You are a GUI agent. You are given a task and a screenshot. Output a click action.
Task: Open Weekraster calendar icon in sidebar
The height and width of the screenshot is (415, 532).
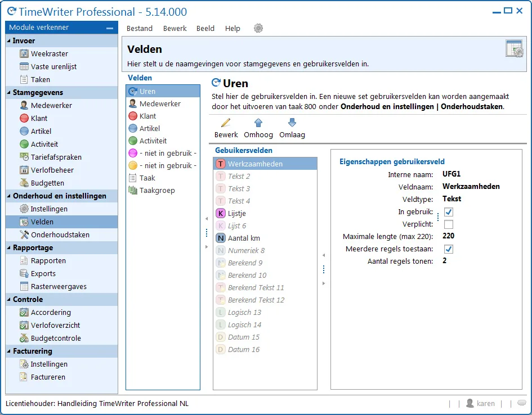point(24,53)
